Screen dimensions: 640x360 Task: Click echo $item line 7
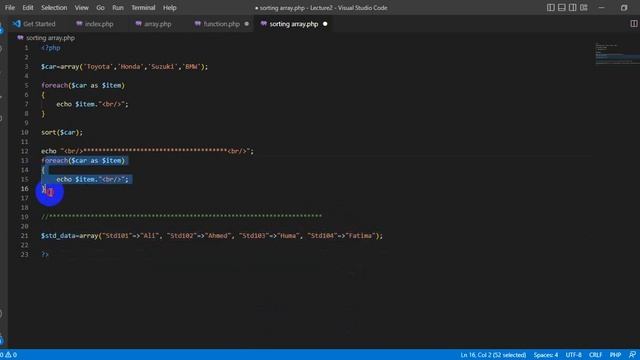(92, 104)
